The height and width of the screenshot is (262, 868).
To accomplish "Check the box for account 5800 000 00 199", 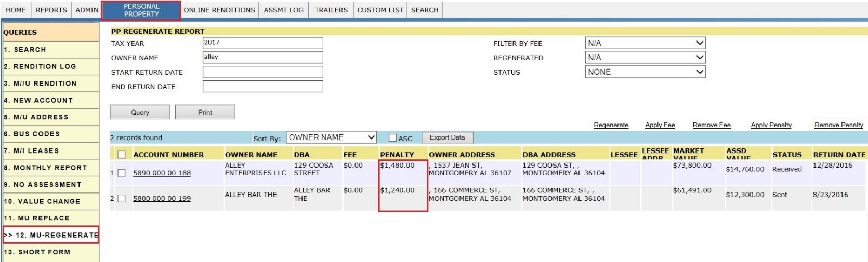I will [122, 198].
